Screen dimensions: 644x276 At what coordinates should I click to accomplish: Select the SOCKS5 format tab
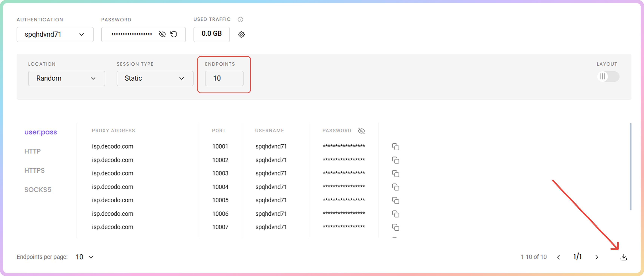click(x=38, y=190)
